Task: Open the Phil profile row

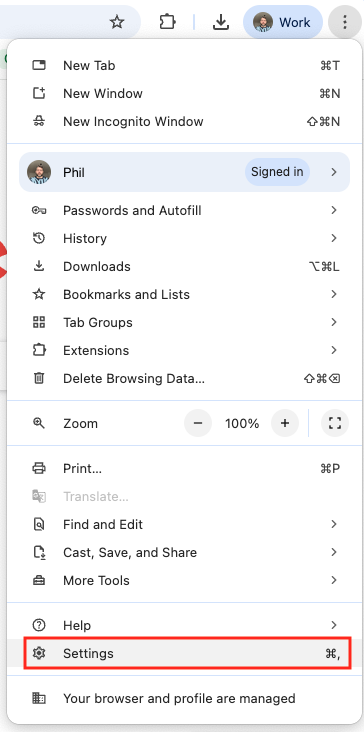Action: click(x=184, y=172)
